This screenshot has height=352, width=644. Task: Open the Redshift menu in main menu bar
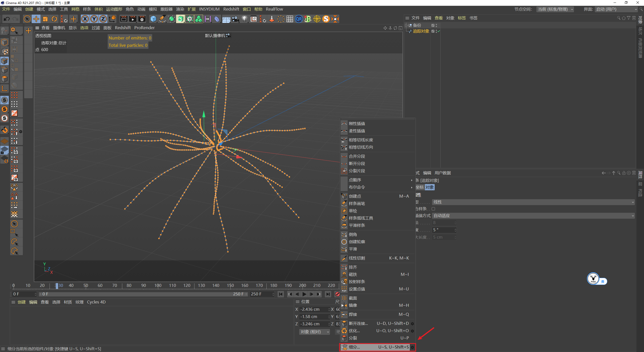(x=231, y=9)
